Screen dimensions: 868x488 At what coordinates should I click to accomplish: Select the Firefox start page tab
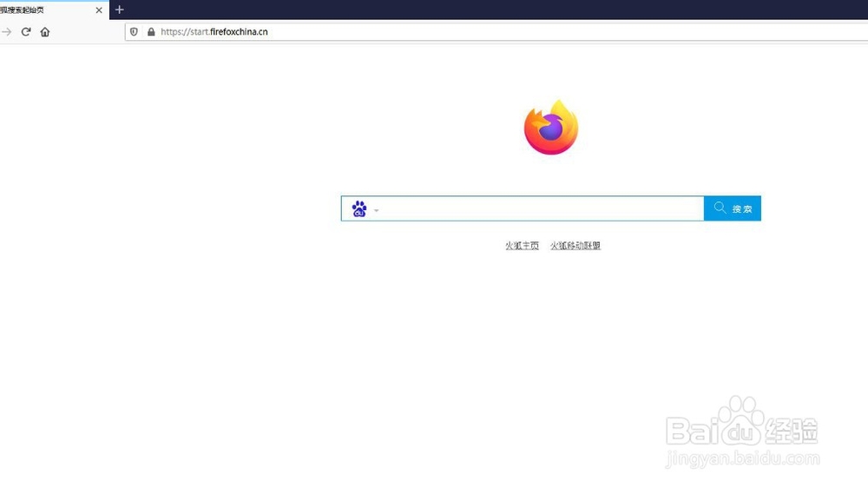click(x=54, y=10)
